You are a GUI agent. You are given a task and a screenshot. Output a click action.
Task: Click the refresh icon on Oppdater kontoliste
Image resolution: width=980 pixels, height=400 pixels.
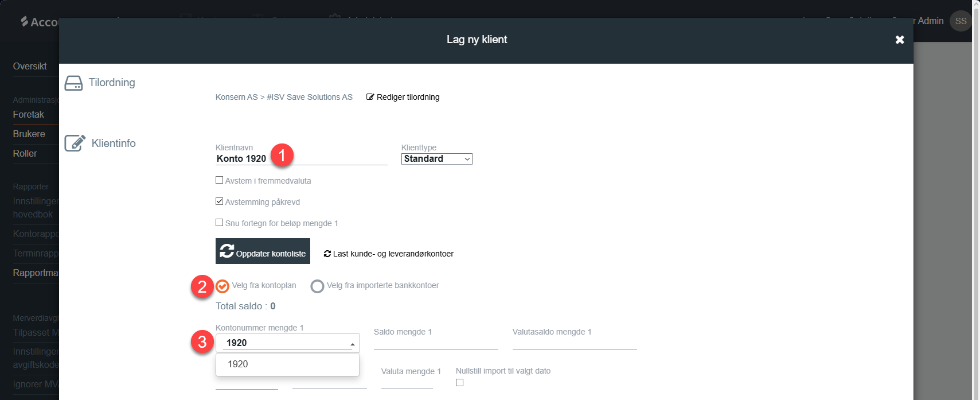[x=227, y=251]
